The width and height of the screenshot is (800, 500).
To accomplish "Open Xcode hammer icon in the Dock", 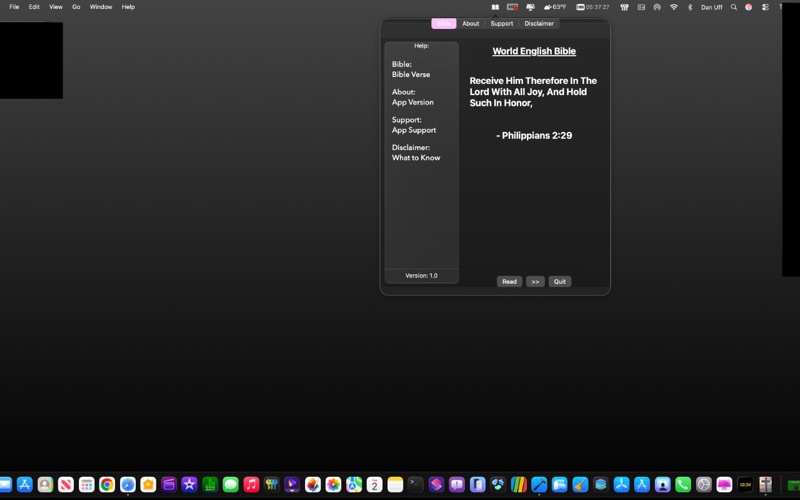I will 539,484.
